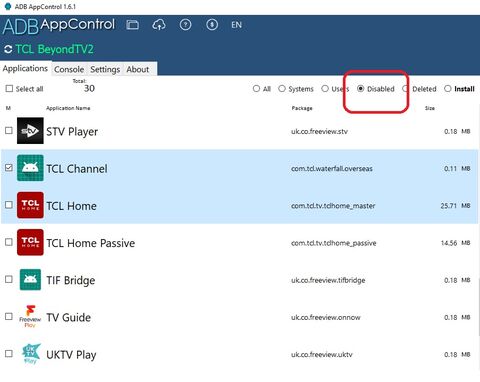Check the STV Player checkbox
The image size is (480, 382).
coord(9,130)
